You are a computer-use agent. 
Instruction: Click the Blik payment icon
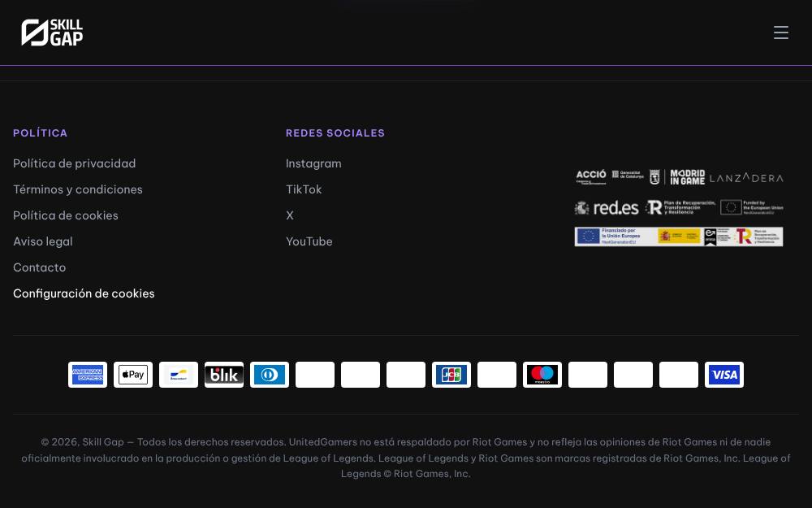click(224, 374)
